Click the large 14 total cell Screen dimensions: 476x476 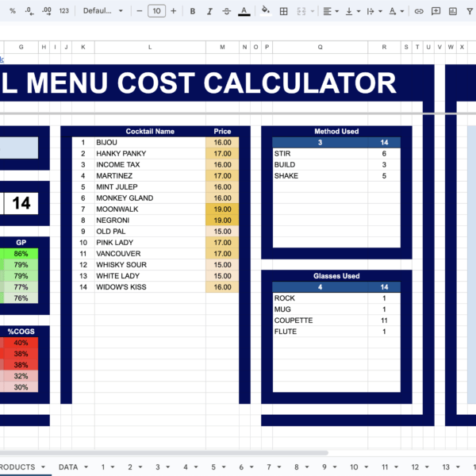[21, 203]
